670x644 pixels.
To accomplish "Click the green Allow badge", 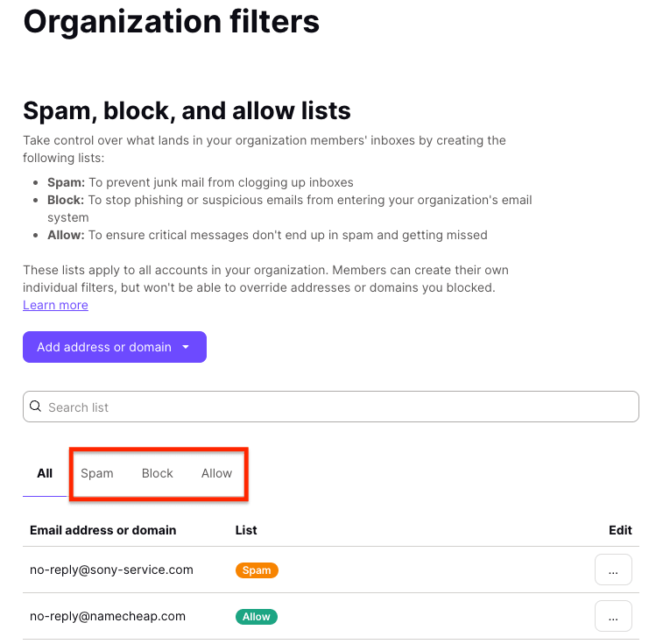I will (x=257, y=617).
